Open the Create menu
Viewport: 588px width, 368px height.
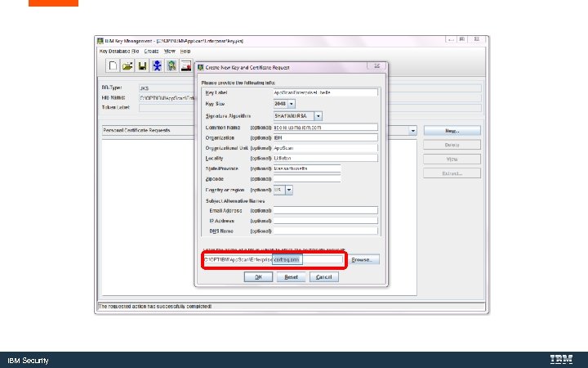(152, 51)
